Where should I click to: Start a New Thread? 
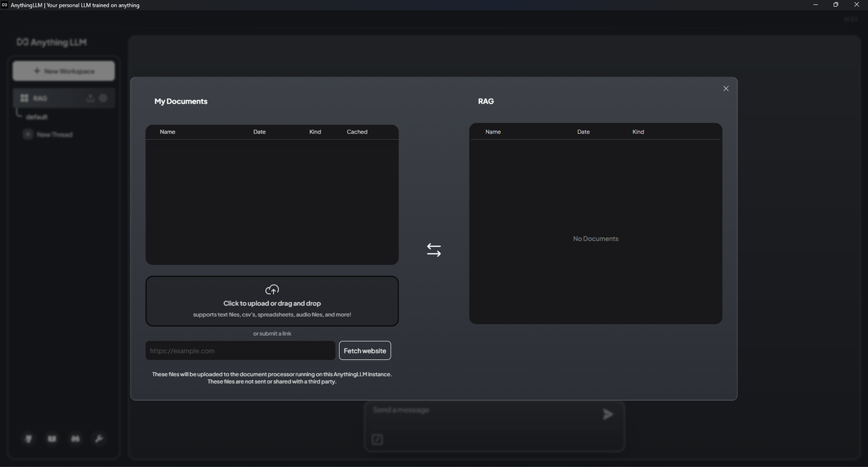(x=53, y=134)
